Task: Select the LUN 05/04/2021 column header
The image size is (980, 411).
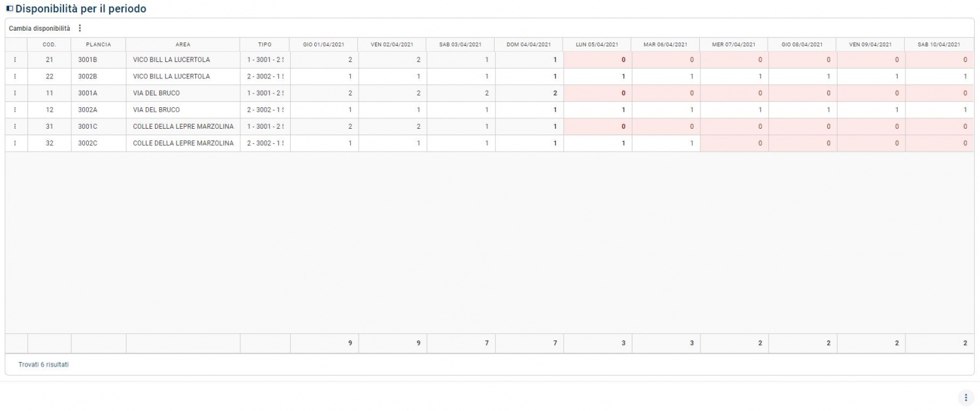Action: (x=596, y=44)
